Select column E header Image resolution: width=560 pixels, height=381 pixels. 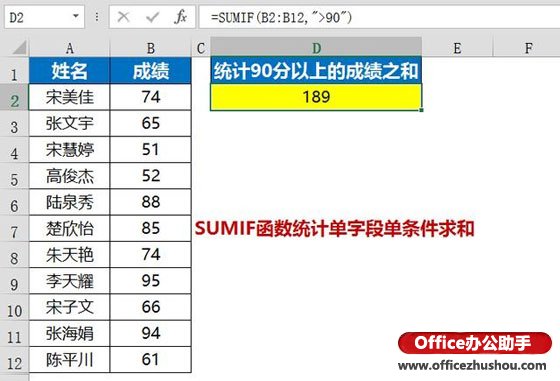pos(457,47)
